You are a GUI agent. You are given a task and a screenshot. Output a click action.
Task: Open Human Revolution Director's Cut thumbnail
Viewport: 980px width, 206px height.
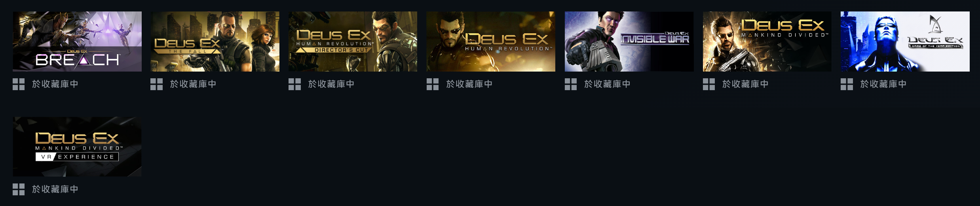(x=353, y=42)
